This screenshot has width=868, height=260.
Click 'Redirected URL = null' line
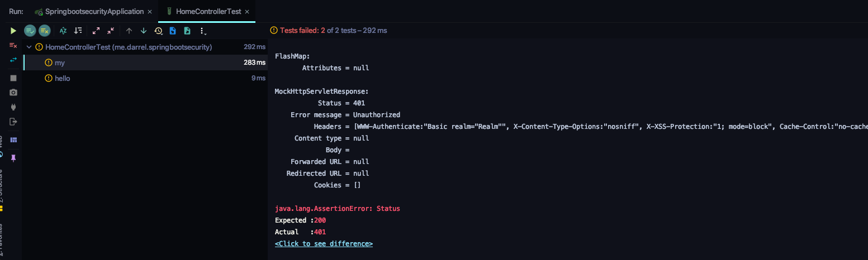tap(328, 174)
